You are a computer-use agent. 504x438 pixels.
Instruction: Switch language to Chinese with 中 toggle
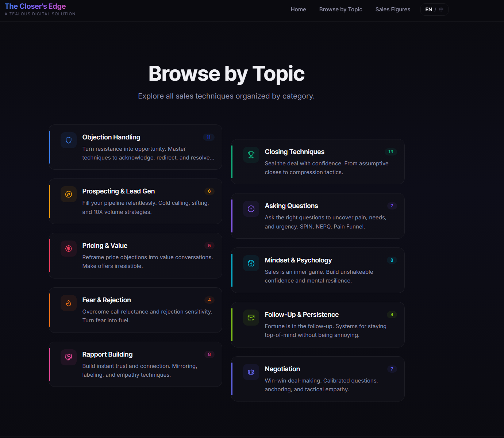pos(441,9)
